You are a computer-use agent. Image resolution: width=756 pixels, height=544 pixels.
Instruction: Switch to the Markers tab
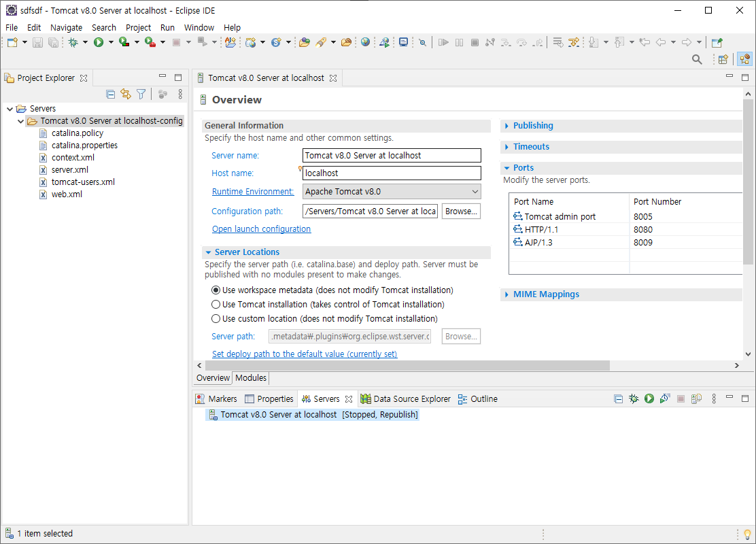(216, 399)
